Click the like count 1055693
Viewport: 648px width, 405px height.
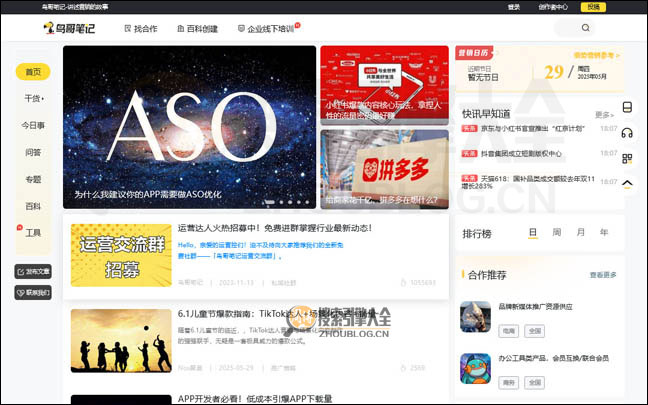click(x=418, y=283)
